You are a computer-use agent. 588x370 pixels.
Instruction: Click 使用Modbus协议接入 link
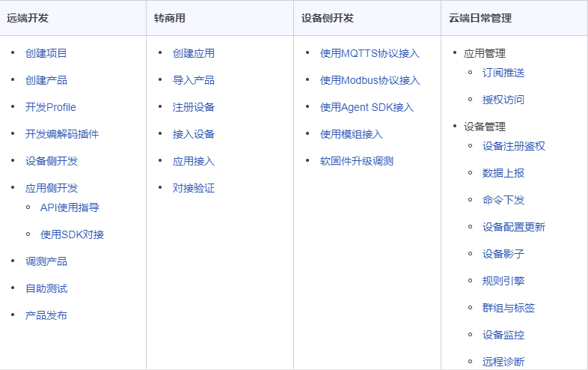[370, 80]
